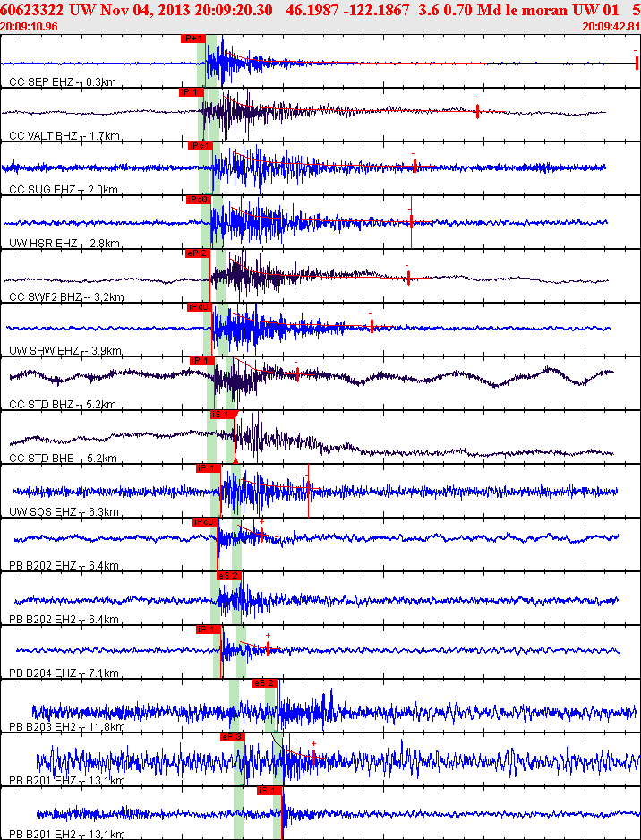Image resolution: width=641 pixels, height=840 pixels.
Task: Select the iP+1 pick flag on CC SEP trace
Action: 193,39
